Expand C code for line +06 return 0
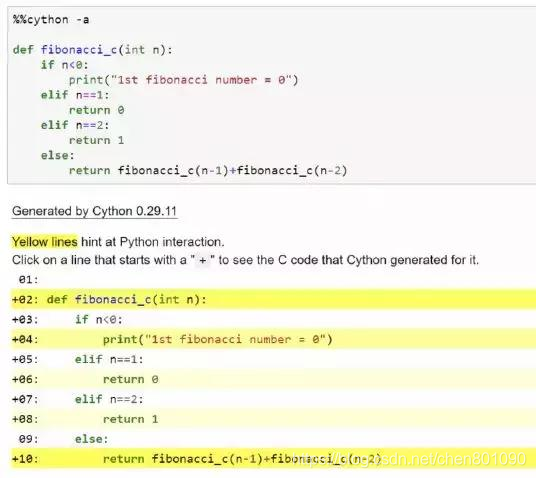 pyautogui.click(x=273, y=379)
